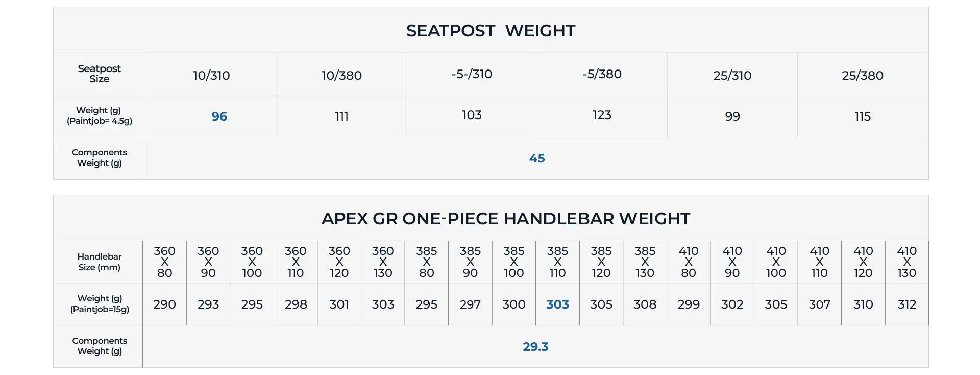980x375 pixels.
Task: Click the highlighted 303 handlebar weight value
Action: [557, 304]
